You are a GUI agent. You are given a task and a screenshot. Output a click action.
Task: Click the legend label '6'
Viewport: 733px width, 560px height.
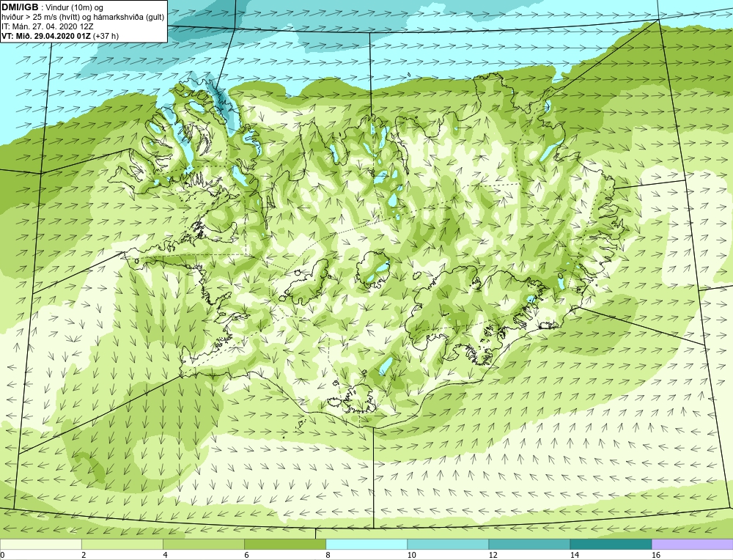coord(246,555)
